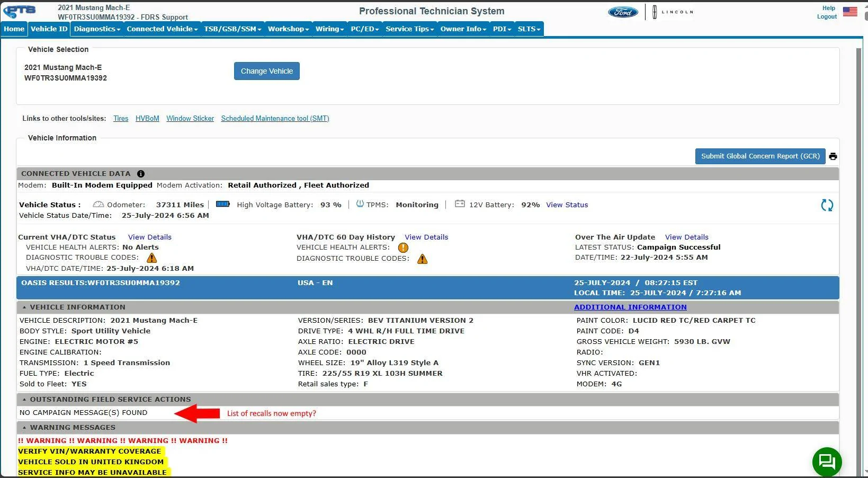View Details of Over The Air Update
Screen dimensions: 868x478
click(x=687, y=237)
